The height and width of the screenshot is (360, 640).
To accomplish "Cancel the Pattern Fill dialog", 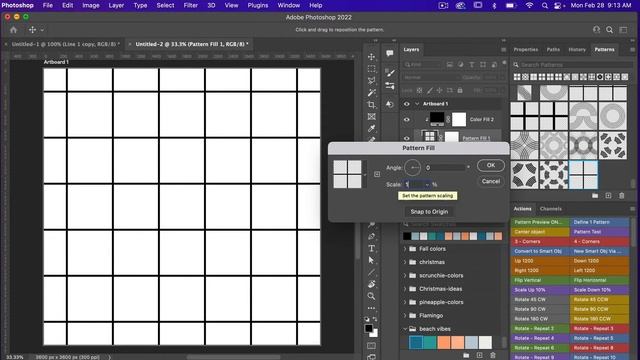I will tap(491, 181).
